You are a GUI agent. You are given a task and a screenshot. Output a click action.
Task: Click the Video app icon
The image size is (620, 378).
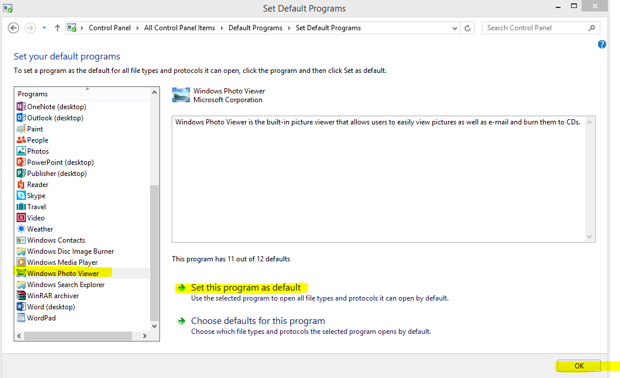21,218
